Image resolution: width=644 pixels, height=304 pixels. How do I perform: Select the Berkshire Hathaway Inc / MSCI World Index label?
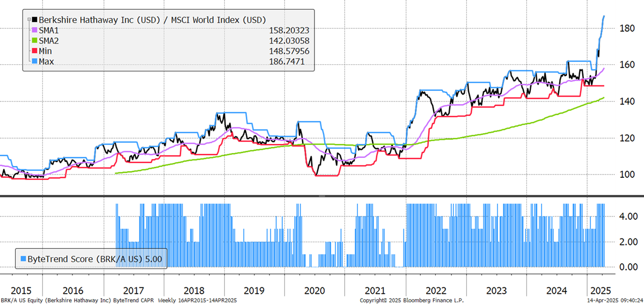[x=152, y=20]
